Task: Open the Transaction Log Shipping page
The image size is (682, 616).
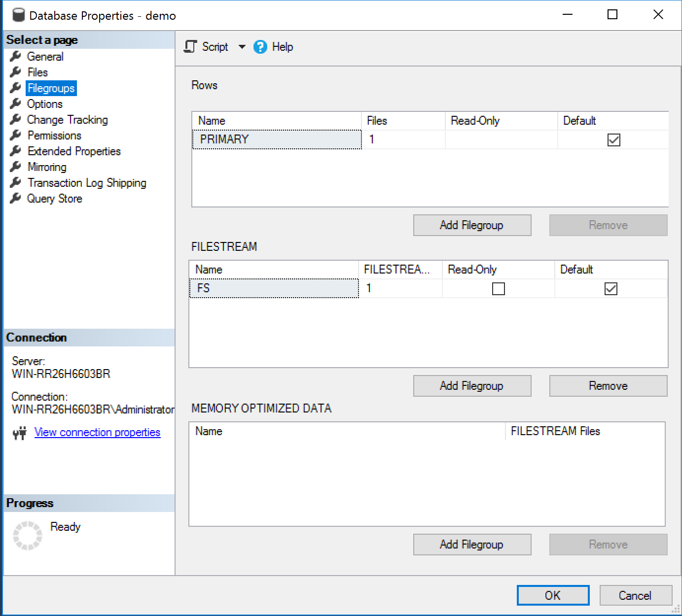Action: pyautogui.click(x=87, y=183)
